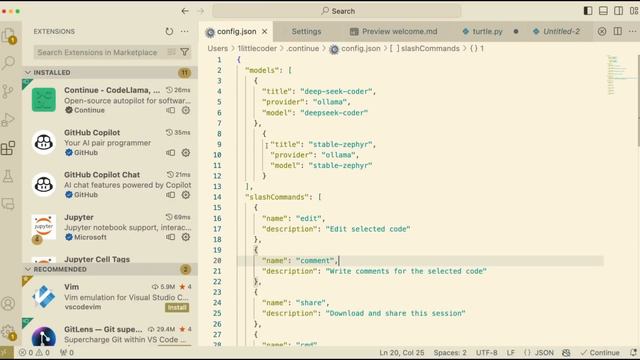Split the editor to the right
This screenshot has width=640, height=360.
coord(618,31)
